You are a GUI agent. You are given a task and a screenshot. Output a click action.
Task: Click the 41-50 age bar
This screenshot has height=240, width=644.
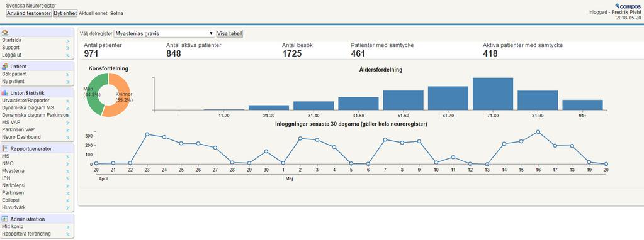point(358,103)
